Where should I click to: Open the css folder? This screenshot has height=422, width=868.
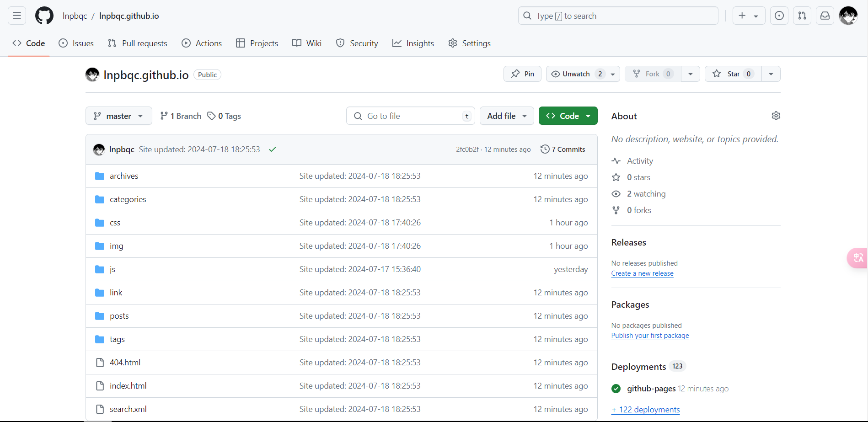pos(115,223)
